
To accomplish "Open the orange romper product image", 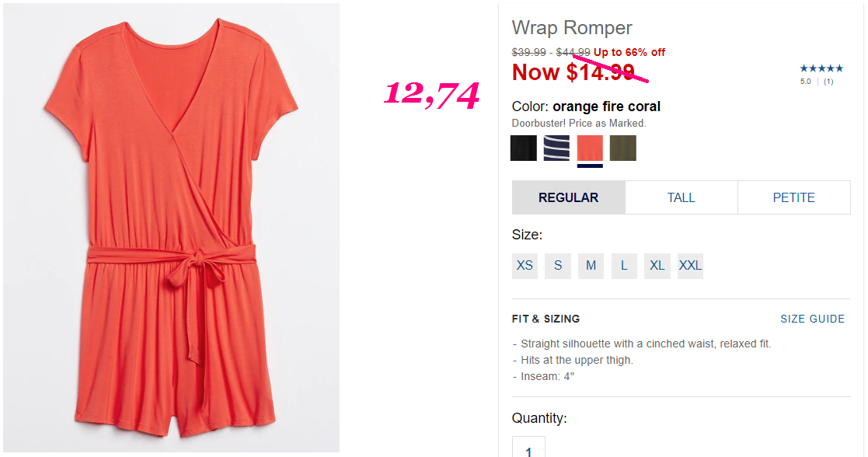I will (171, 228).
